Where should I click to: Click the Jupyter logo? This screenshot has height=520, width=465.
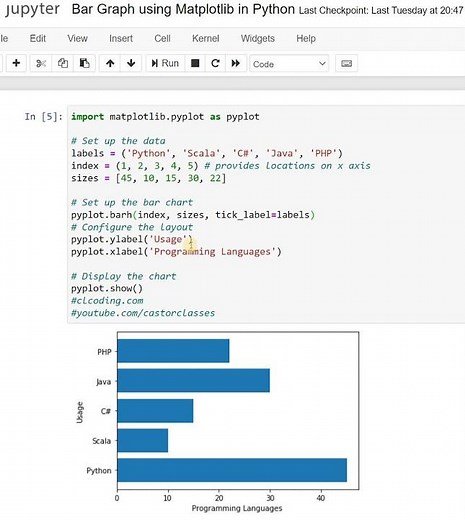pos(32,9)
